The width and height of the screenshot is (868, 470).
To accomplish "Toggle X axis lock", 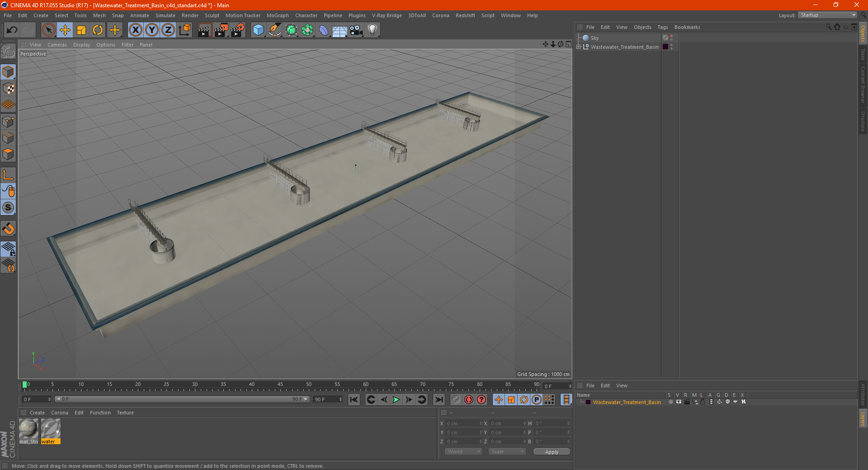I will click(135, 30).
